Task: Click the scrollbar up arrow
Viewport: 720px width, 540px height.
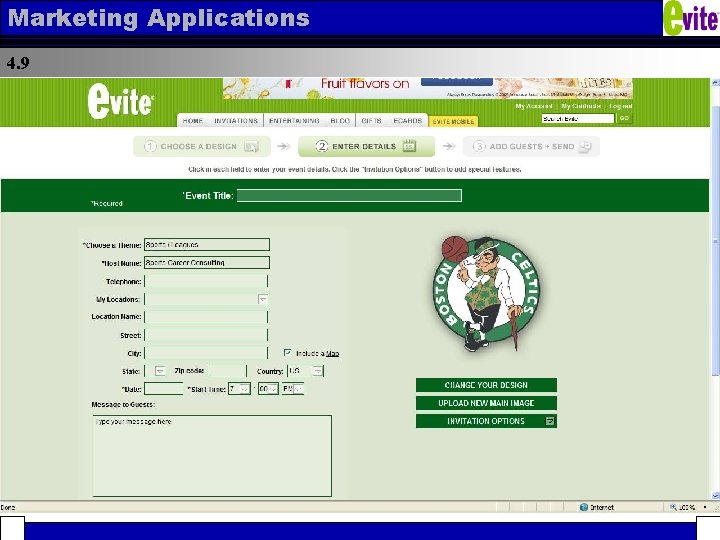Action: point(715,83)
